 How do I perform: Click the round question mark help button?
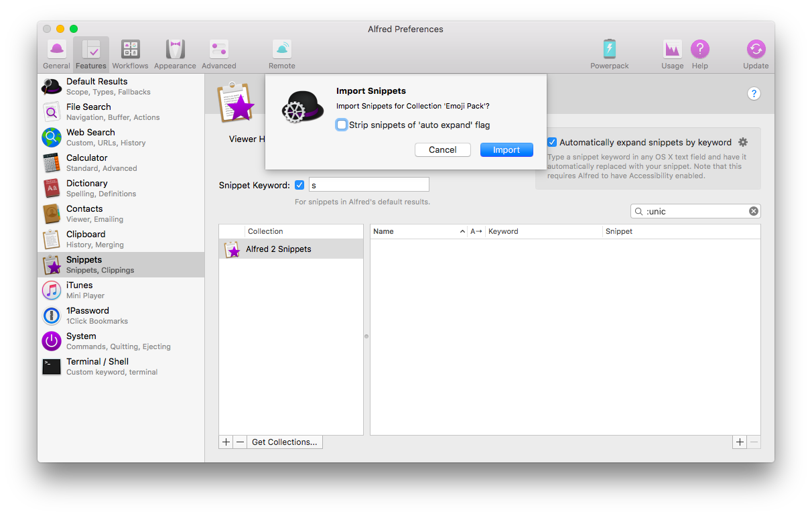(x=754, y=93)
